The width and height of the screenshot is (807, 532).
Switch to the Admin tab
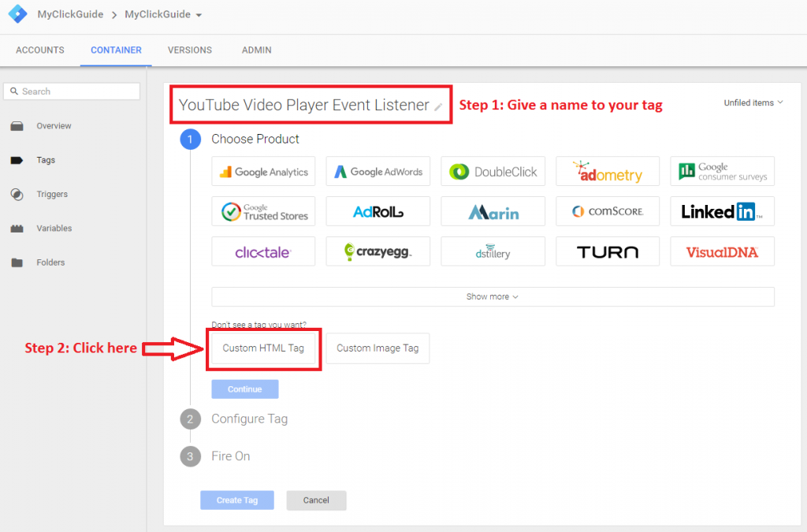[x=256, y=50]
